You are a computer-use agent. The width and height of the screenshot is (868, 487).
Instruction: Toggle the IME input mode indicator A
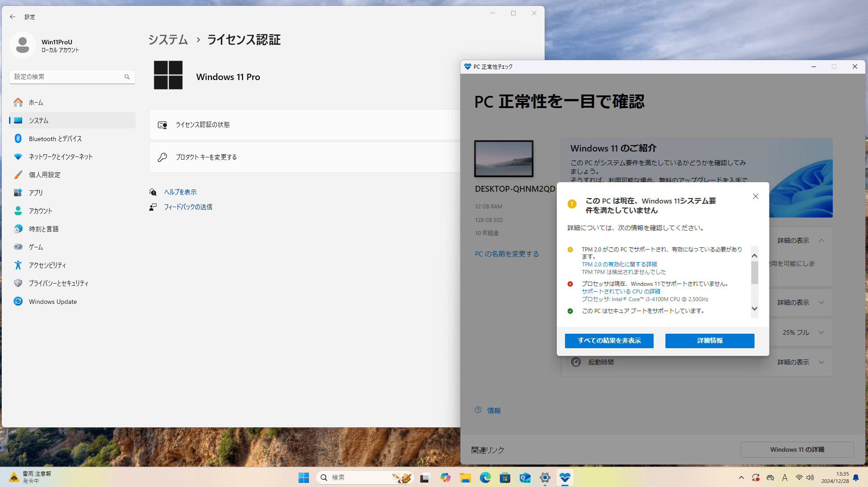(785, 478)
